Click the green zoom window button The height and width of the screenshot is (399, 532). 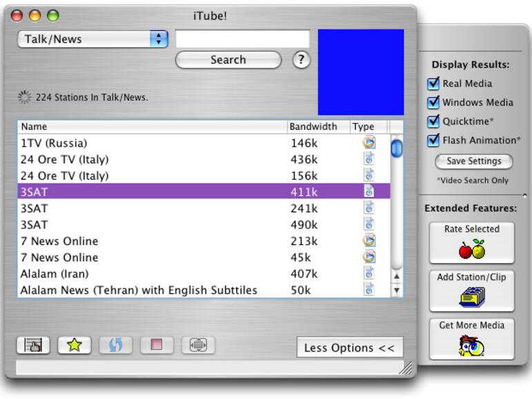[53, 15]
